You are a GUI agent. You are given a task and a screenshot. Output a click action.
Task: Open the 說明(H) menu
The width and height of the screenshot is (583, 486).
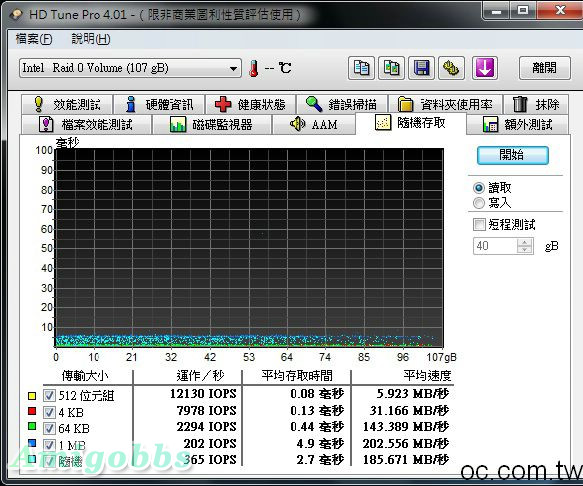point(91,39)
